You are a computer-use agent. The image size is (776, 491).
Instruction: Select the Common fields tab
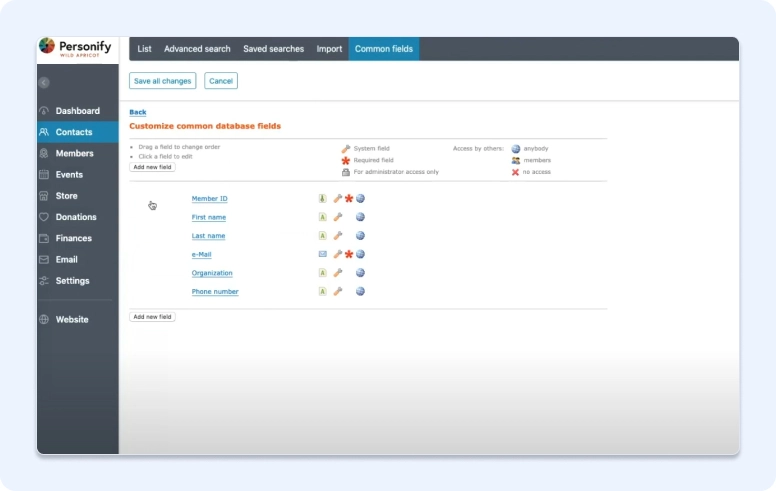(x=384, y=49)
